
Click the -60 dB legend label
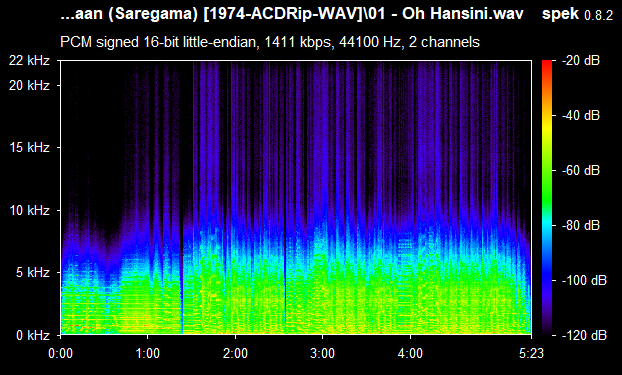click(581, 171)
